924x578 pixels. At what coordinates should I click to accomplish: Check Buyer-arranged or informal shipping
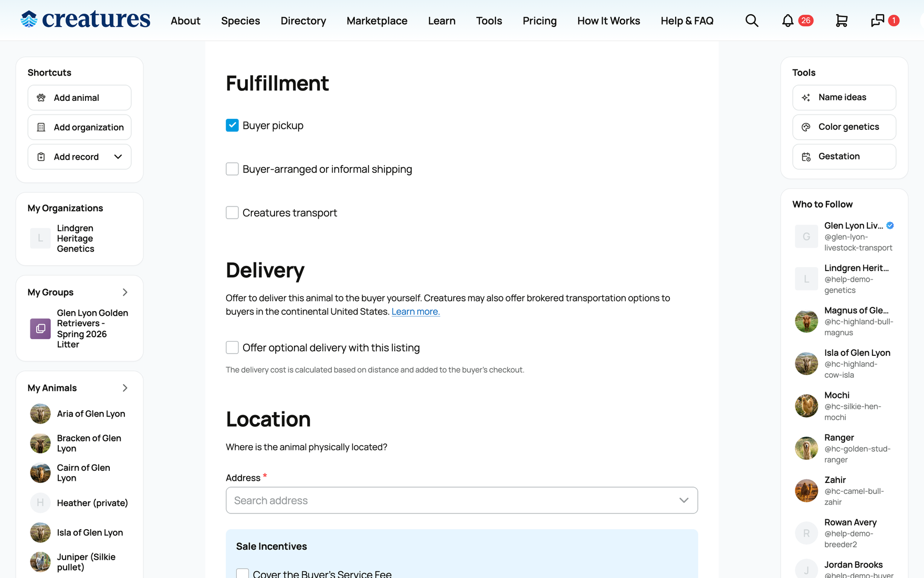tap(232, 169)
